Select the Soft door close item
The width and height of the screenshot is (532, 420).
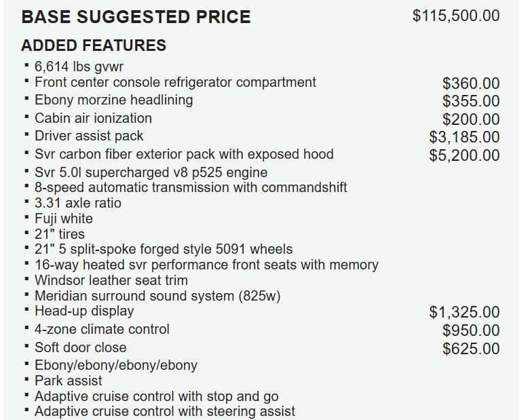click(80, 347)
